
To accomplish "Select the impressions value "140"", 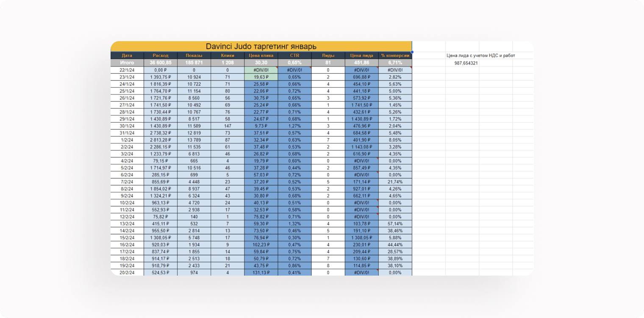I will [194, 217].
